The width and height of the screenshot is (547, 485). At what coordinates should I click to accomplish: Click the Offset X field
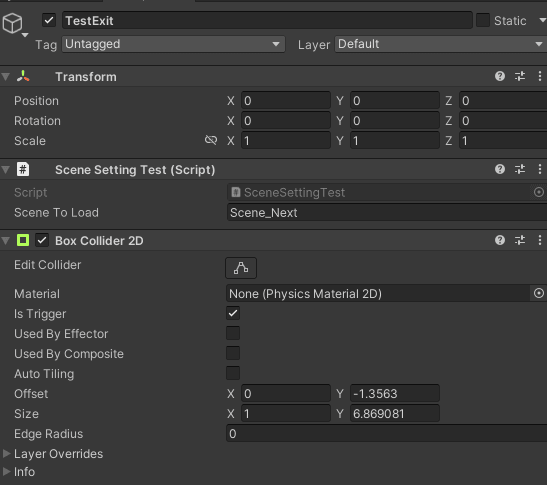(x=286, y=393)
